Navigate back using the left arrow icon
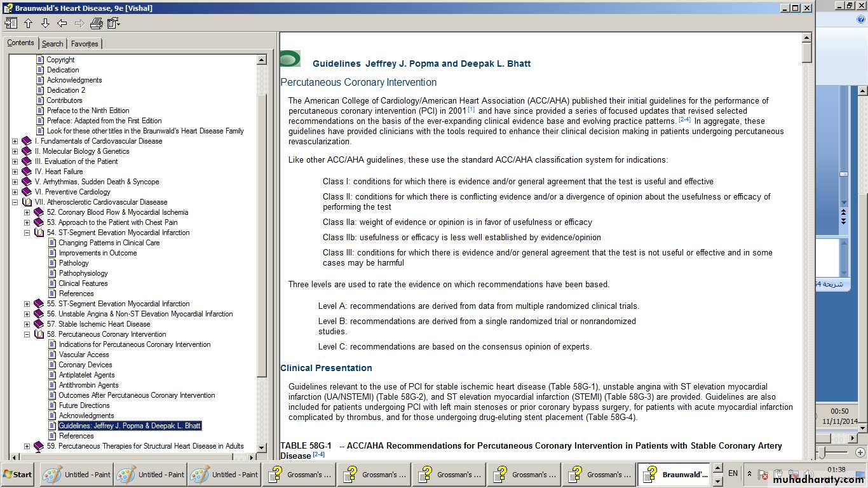 [62, 24]
